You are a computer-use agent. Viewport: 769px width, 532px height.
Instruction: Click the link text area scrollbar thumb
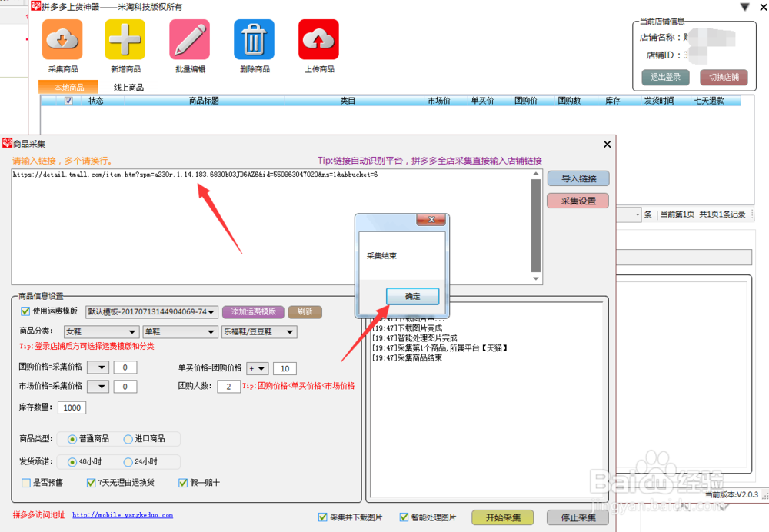click(x=536, y=225)
